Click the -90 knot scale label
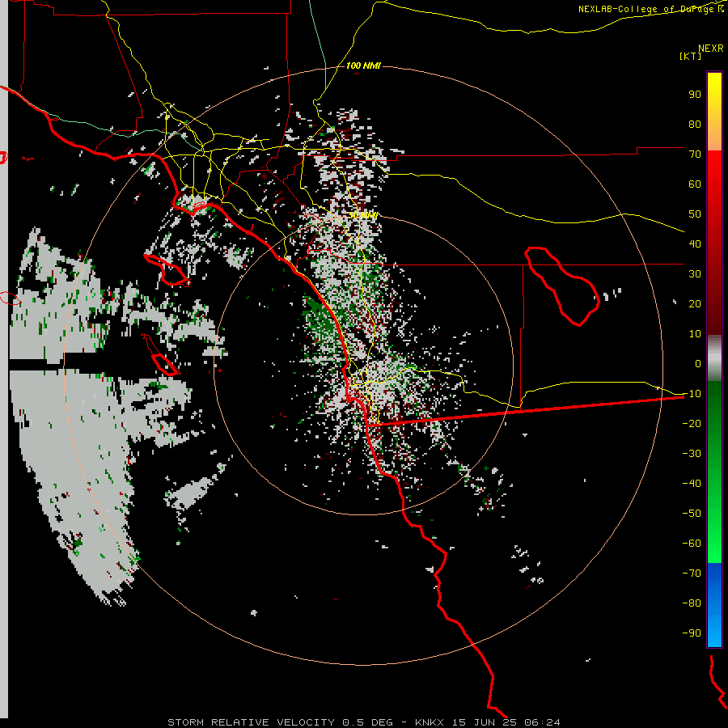 coord(692,633)
